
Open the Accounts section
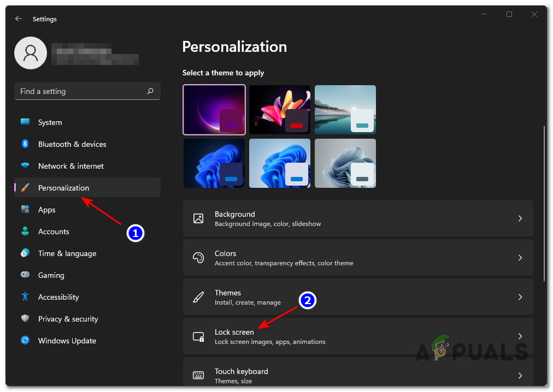[54, 231]
